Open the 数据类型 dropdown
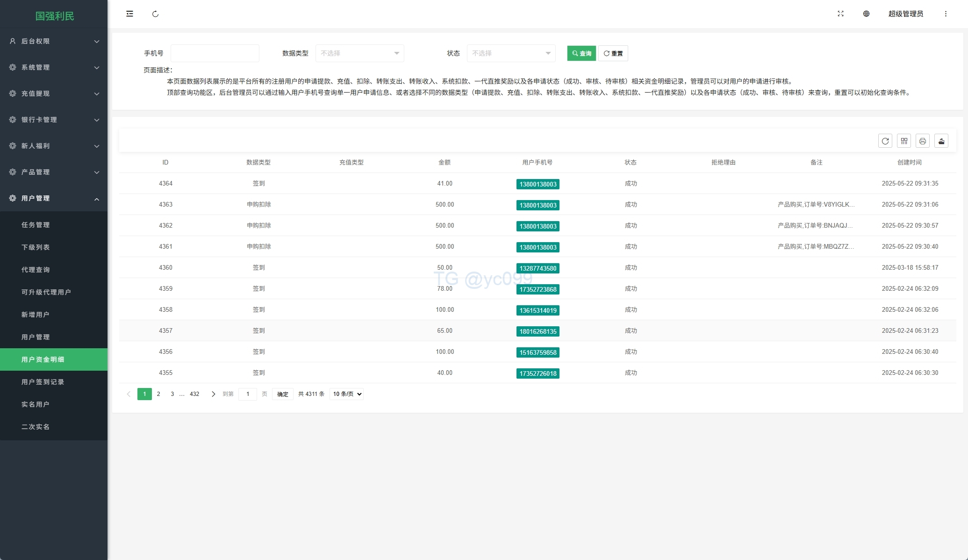 click(x=359, y=53)
